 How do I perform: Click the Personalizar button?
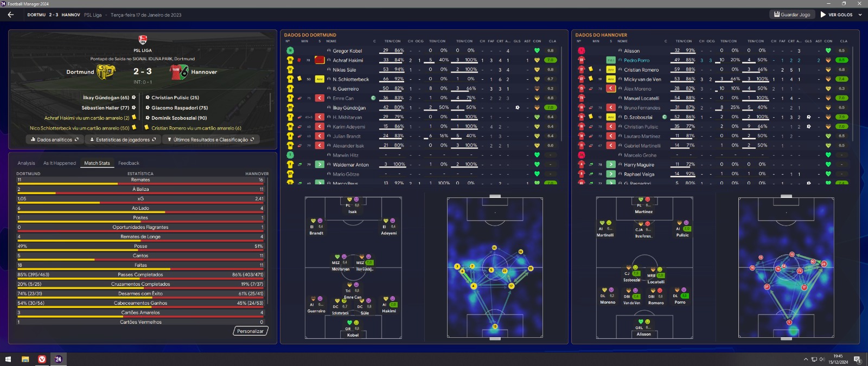point(250,331)
